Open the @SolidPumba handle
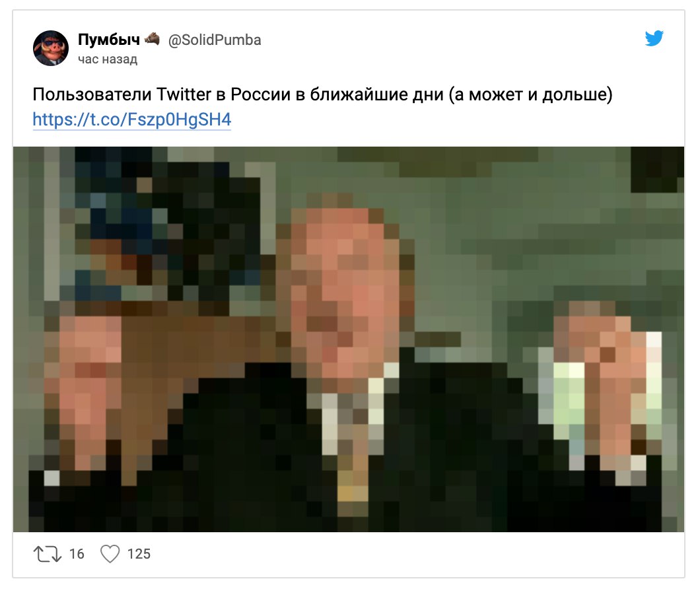The height and width of the screenshot is (589, 700). [x=214, y=40]
